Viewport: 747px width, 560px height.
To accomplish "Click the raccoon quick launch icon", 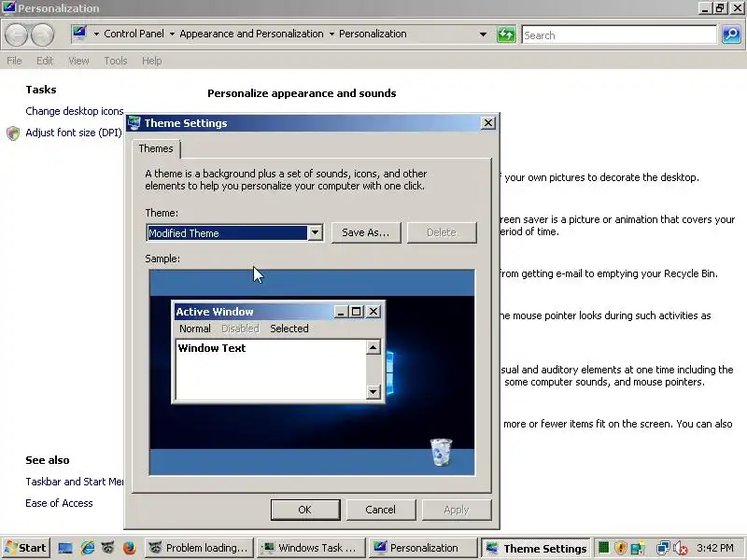I will [108, 548].
